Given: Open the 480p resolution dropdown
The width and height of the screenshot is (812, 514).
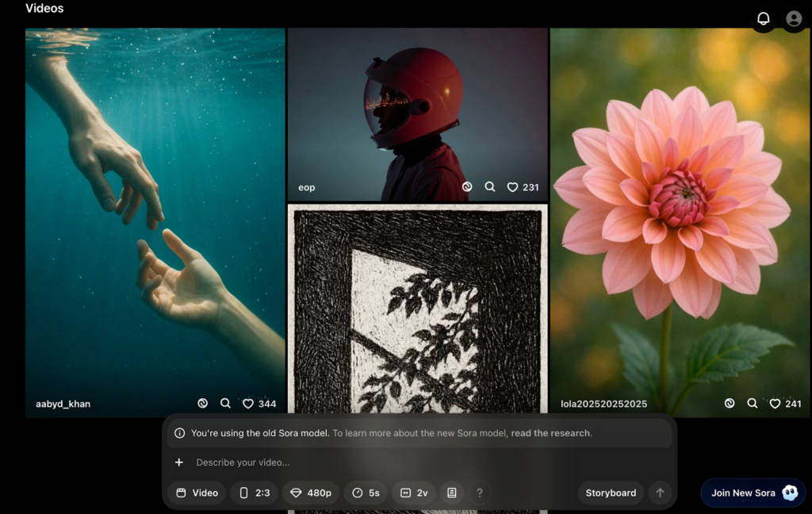Looking at the screenshot, I should [x=311, y=493].
